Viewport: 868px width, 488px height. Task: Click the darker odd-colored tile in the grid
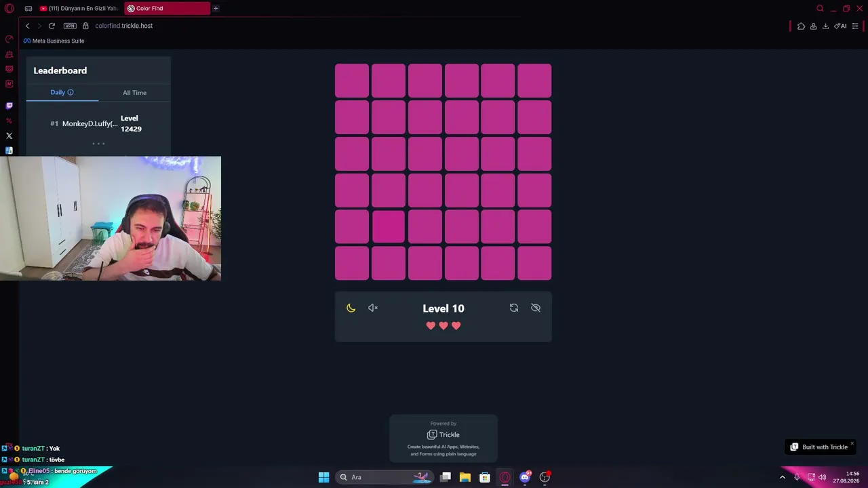coord(389,226)
